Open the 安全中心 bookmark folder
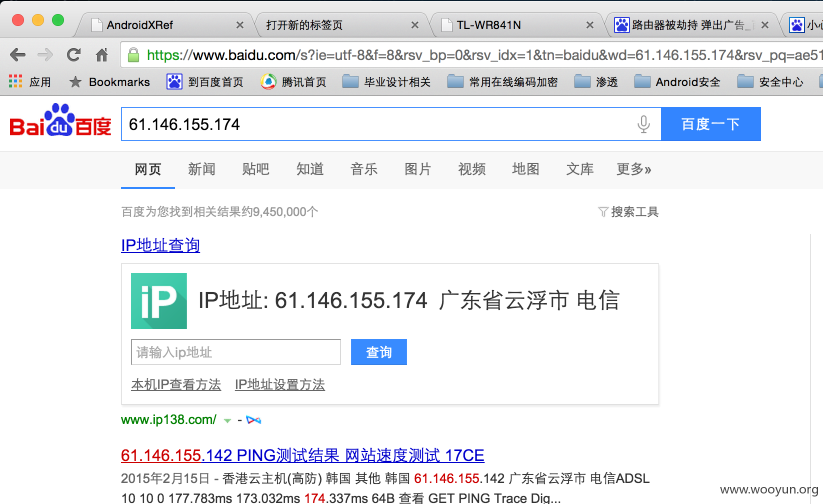 point(770,81)
